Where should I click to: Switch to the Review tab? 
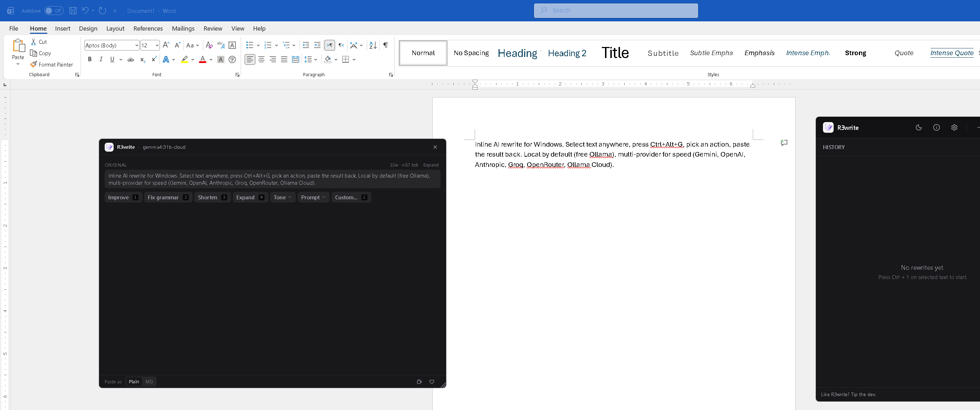213,28
